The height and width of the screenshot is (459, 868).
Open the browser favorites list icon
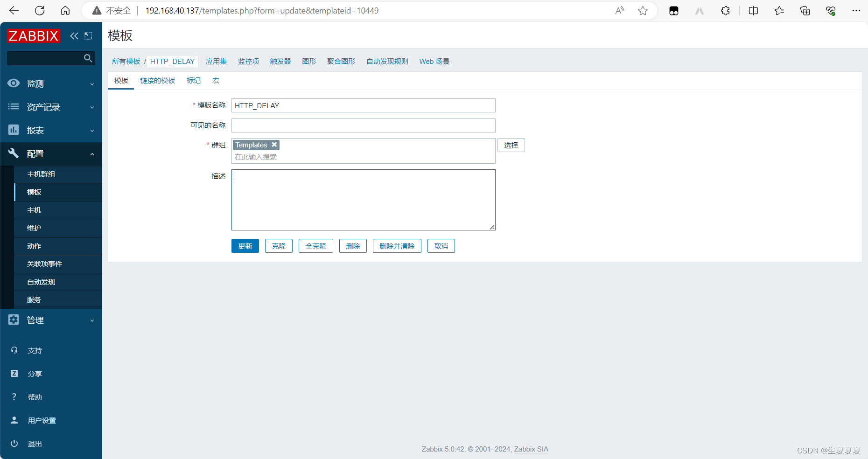click(779, 10)
